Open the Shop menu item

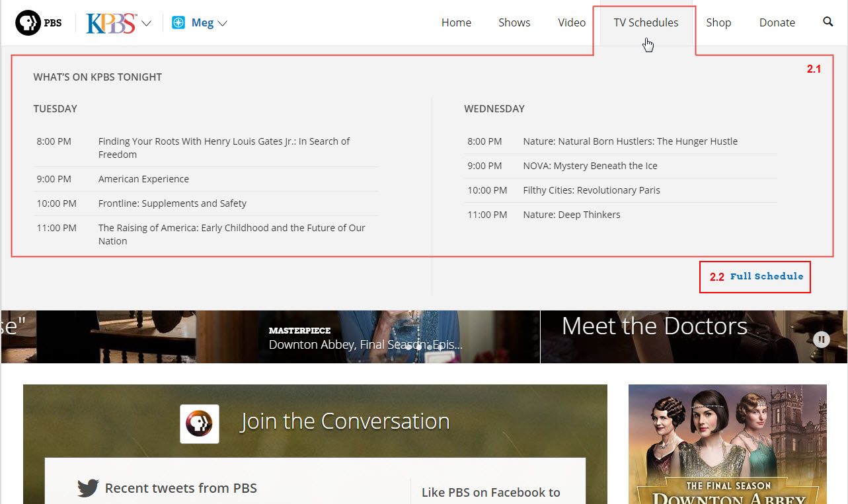click(x=718, y=22)
